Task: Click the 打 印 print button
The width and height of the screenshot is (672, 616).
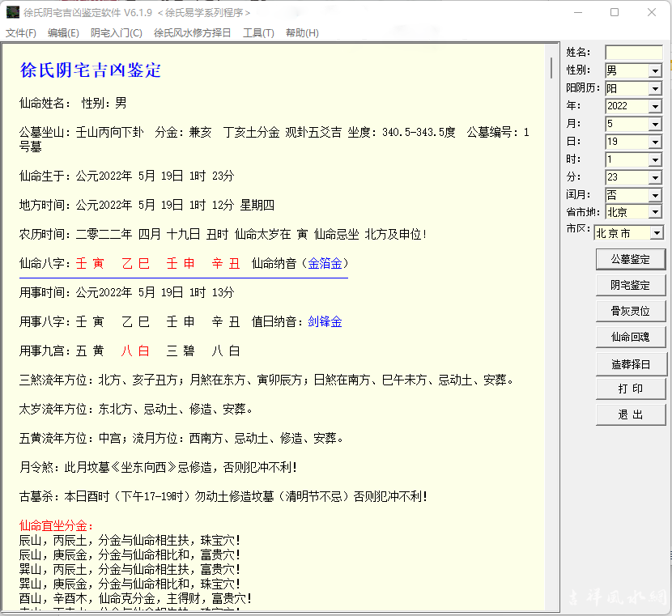Action: click(x=631, y=389)
